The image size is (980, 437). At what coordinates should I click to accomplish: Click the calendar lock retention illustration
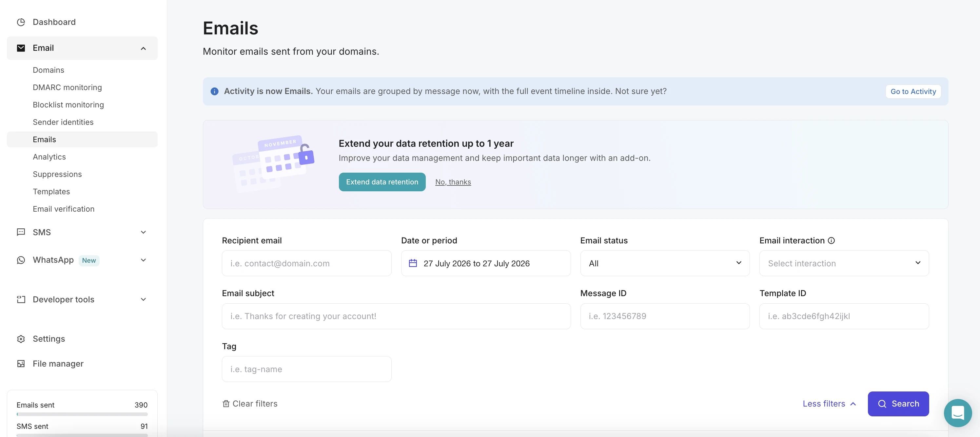coord(274,163)
